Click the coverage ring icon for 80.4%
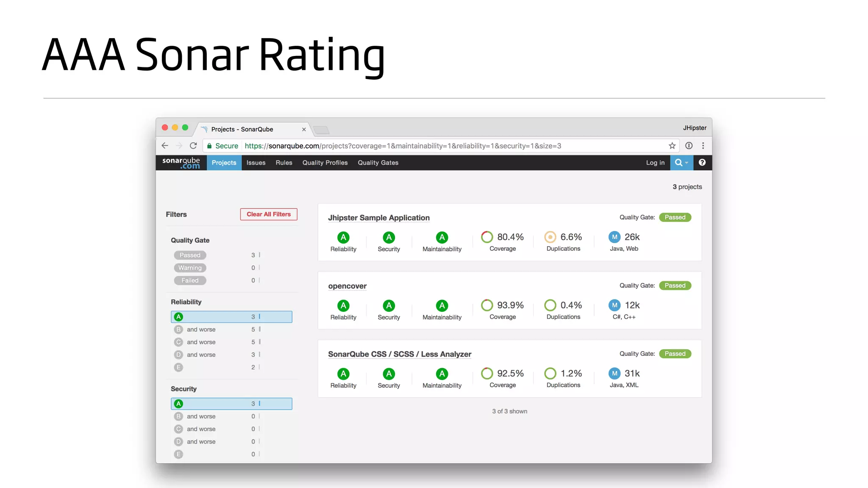Viewport: 868px width, 488px height. [487, 237]
